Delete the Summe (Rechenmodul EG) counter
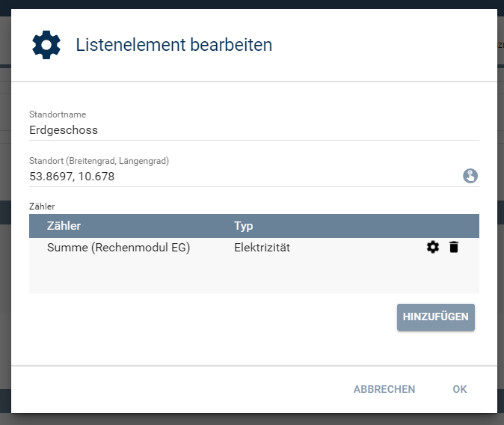Viewport: 504px width, 425px height. pos(454,248)
